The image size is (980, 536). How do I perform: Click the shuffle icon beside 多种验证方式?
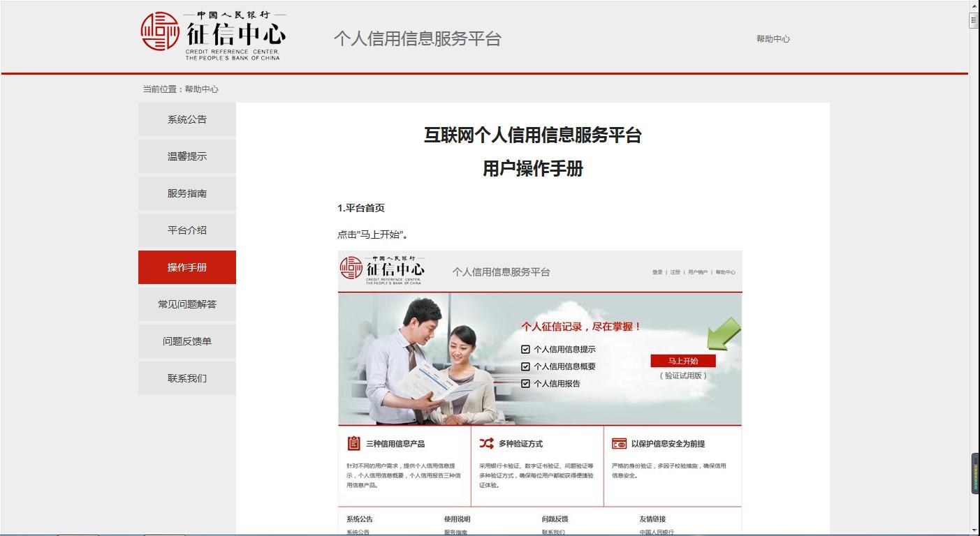(x=486, y=443)
